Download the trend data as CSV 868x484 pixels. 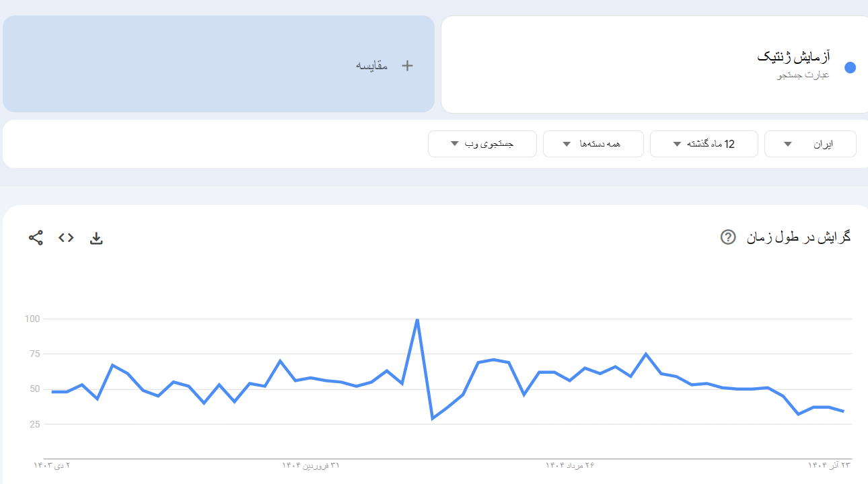(96, 238)
